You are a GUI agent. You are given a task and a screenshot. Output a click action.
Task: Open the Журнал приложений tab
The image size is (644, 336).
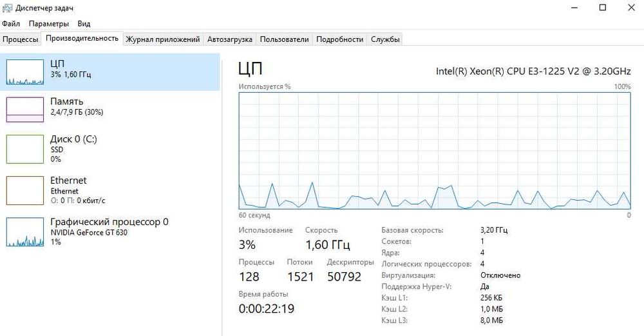[163, 39]
